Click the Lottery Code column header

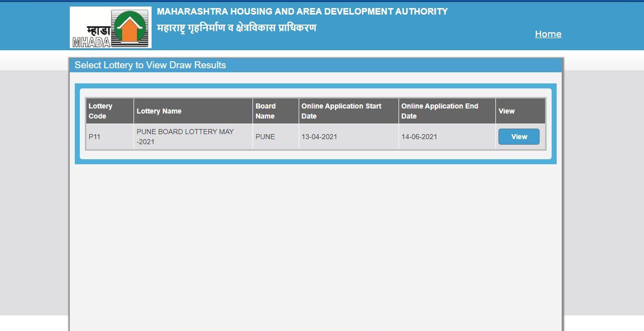(x=100, y=111)
